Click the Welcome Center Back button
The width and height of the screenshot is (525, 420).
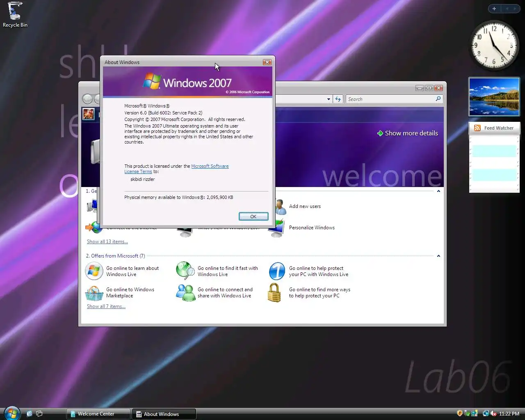point(87,99)
